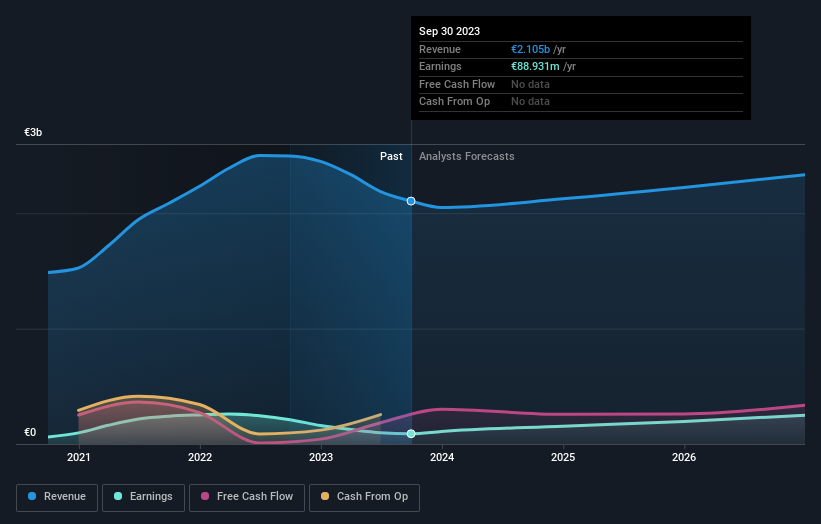Click the Revenue label in tooltip
The image size is (821, 524).
click(440, 49)
